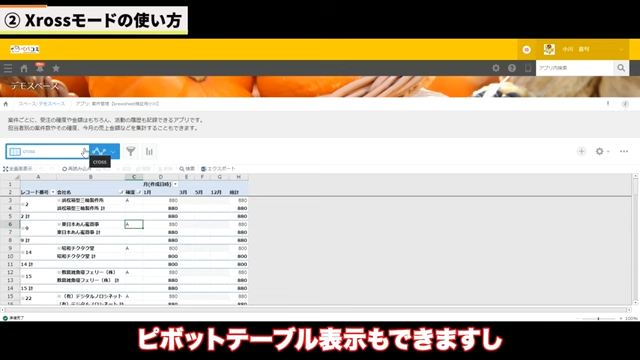This screenshot has height=360, width=640.
Task: Select column D header
Action: [160, 177]
